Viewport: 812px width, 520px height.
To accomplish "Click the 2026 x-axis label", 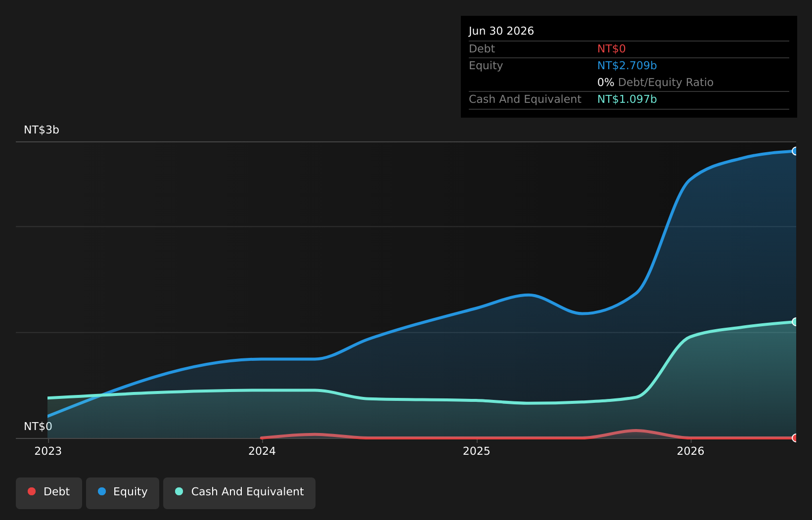I will pyautogui.click(x=691, y=451).
